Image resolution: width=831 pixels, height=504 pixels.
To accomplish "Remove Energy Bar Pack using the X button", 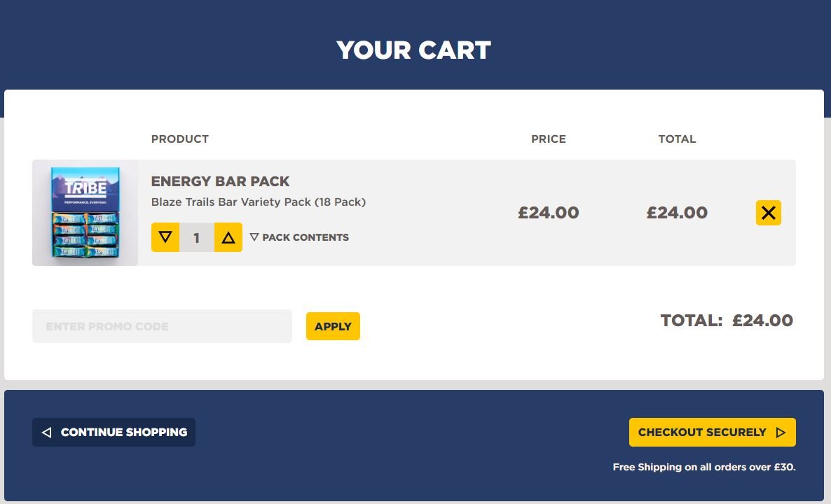I will [x=769, y=213].
